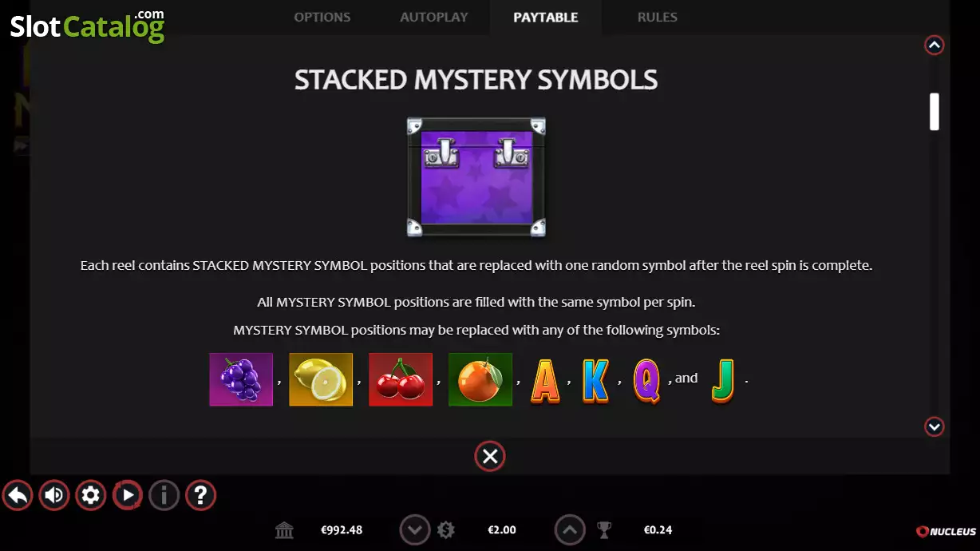Image resolution: width=980 pixels, height=551 pixels.
Task: Click the SlotCatalog logo link
Action: [87, 26]
